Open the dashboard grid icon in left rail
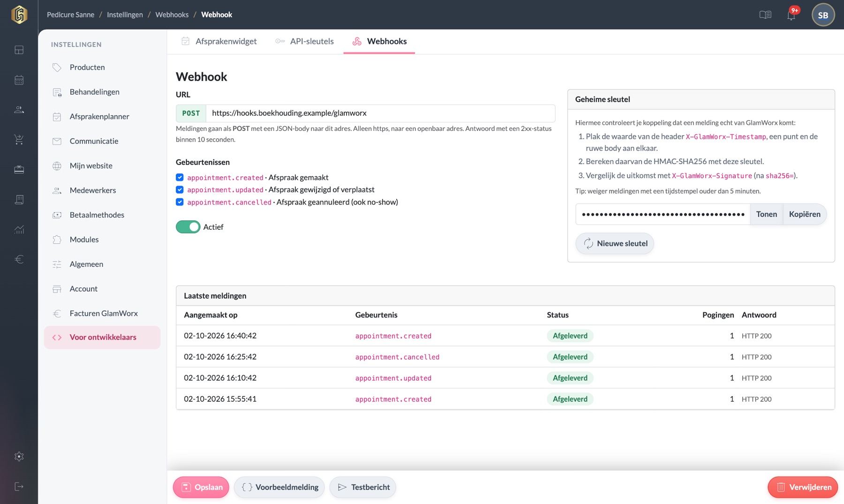Screen dimensions: 844x504 (19, 50)
